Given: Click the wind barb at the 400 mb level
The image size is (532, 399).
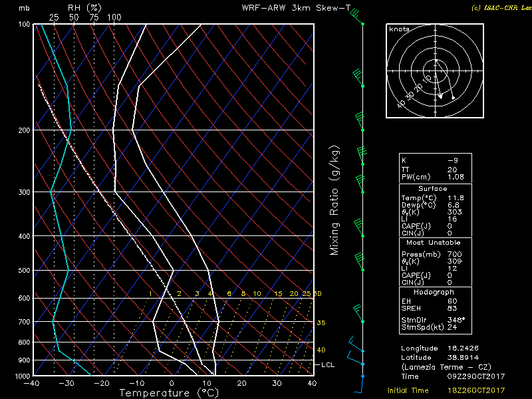Looking at the screenshot, I should point(359,228).
